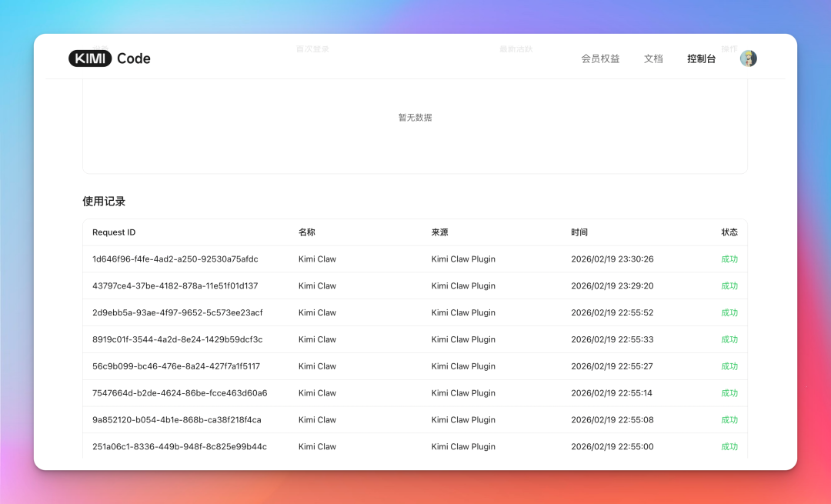
Task: Click the 暂无数据 empty table placeholder
Action: click(x=415, y=118)
